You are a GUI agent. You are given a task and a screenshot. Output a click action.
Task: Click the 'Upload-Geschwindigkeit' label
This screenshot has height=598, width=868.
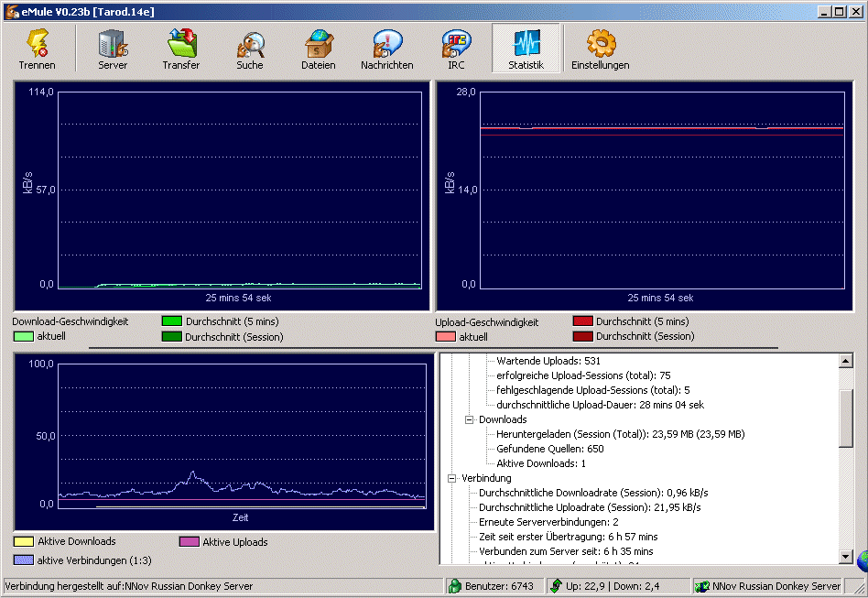[x=486, y=322]
